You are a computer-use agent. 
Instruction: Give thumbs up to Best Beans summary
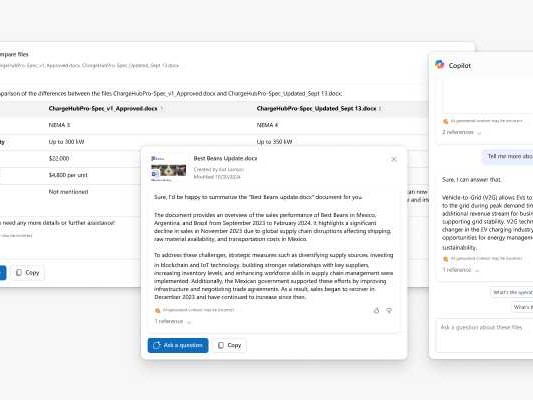(x=376, y=310)
